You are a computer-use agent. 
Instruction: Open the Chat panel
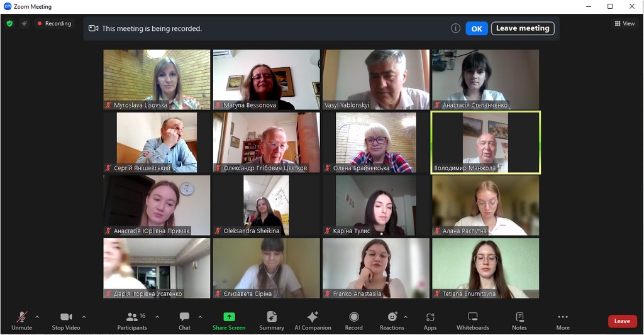[184, 320]
